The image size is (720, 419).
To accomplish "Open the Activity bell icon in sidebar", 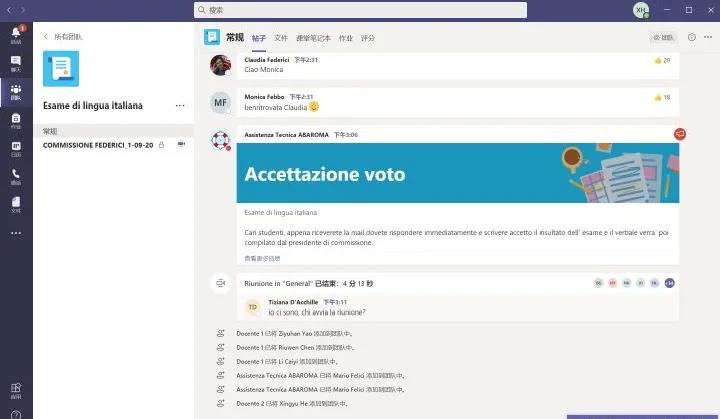I will [x=16, y=34].
